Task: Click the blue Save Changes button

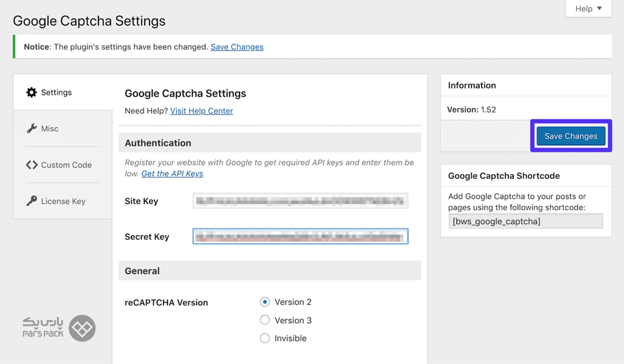Action: [571, 136]
